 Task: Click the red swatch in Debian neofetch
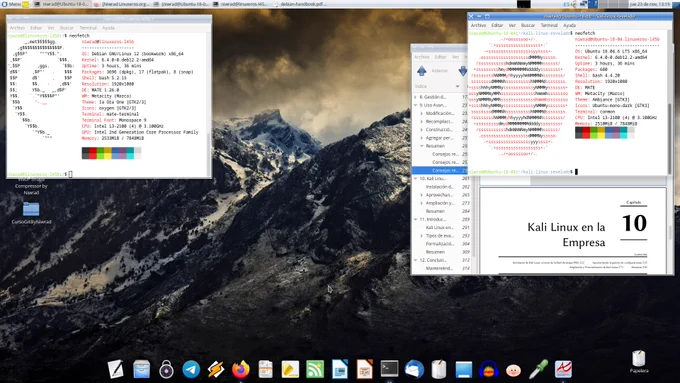[x=93, y=153]
